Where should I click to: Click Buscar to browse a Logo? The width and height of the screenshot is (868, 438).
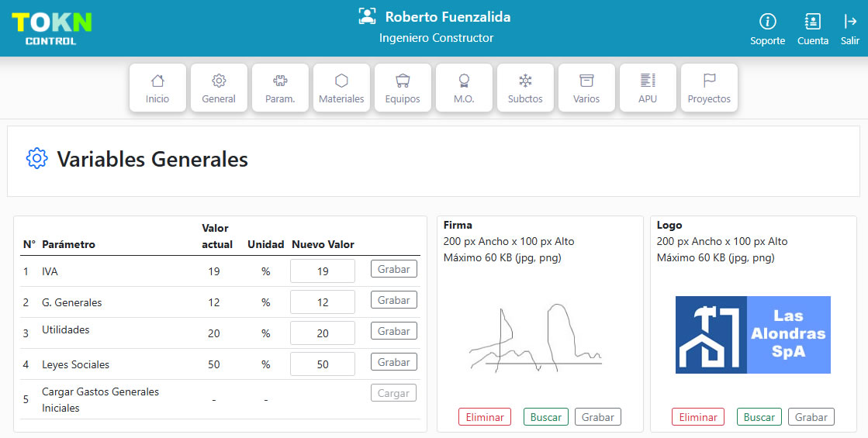tap(759, 417)
